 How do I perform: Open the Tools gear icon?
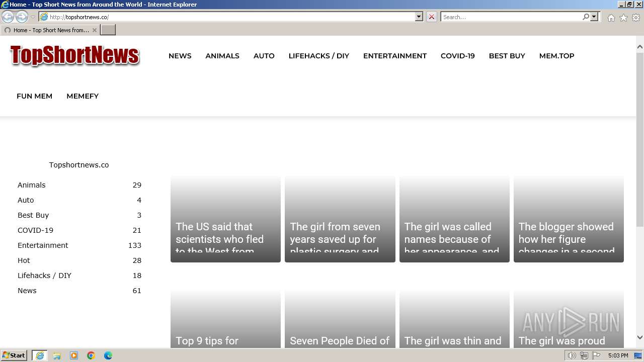tap(636, 18)
